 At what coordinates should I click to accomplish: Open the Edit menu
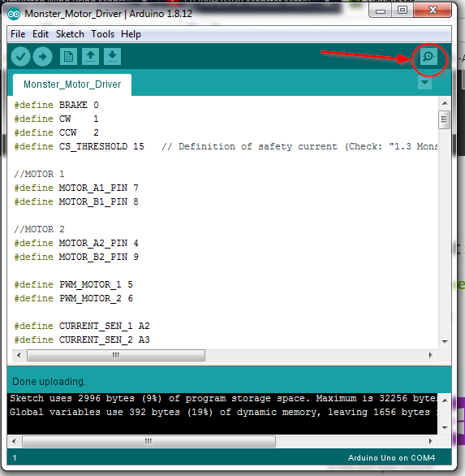[x=41, y=34]
